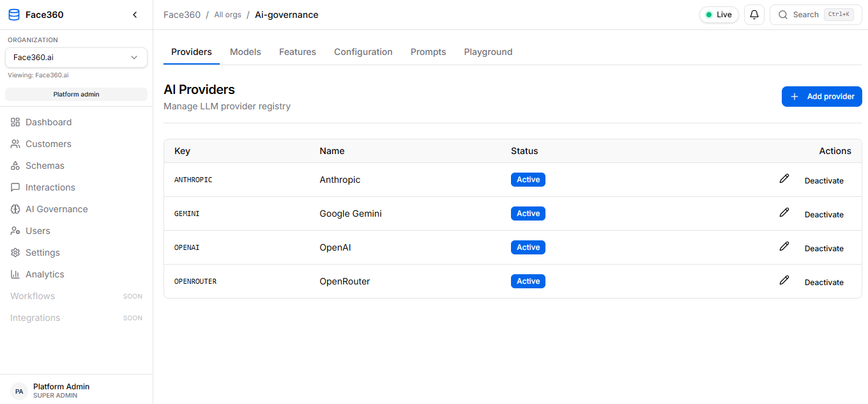Click the OpenRouter name cell
Image resolution: width=868 pixels, height=404 pixels.
345,281
